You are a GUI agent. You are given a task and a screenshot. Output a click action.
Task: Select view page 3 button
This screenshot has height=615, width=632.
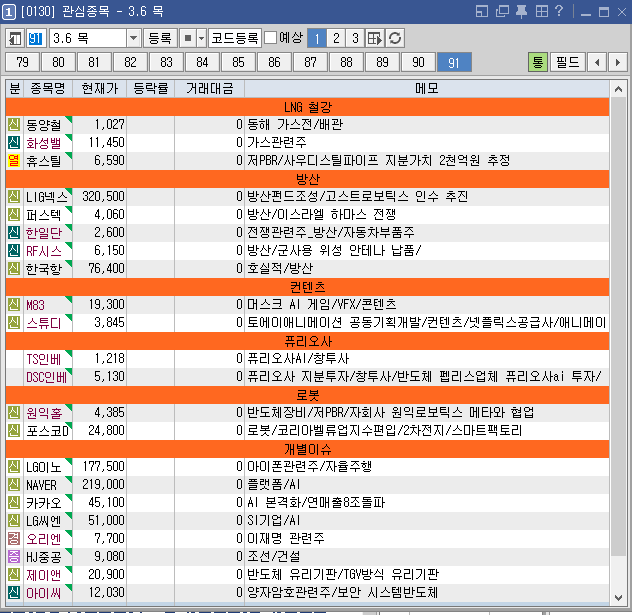(355, 39)
